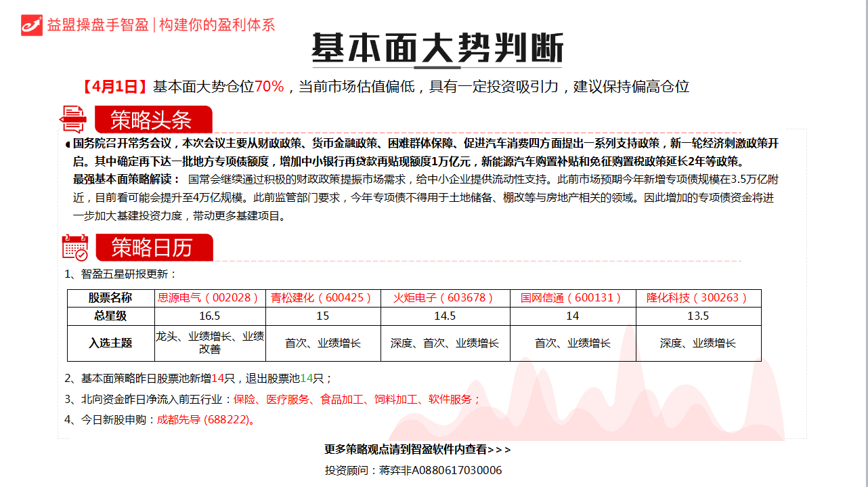Image resolution: width=868 pixels, height=487 pixels.
Task: Open stock 青松建化 (600425)
Action: (x=322, y=298)
